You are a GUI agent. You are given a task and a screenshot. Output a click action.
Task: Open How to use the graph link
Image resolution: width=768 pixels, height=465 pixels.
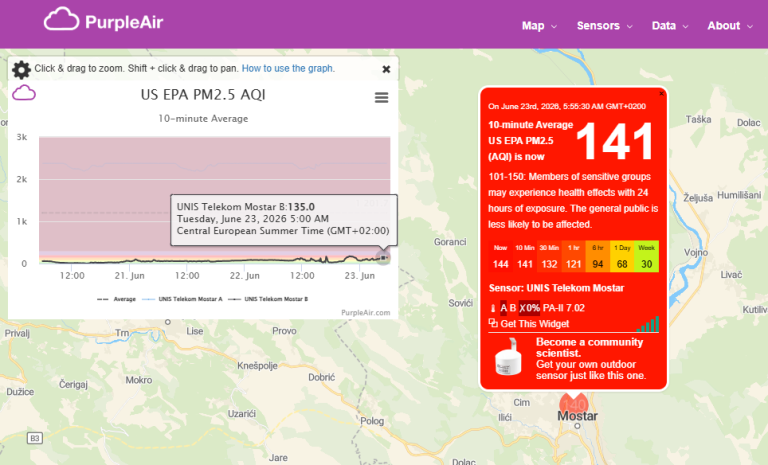point(287,69)
